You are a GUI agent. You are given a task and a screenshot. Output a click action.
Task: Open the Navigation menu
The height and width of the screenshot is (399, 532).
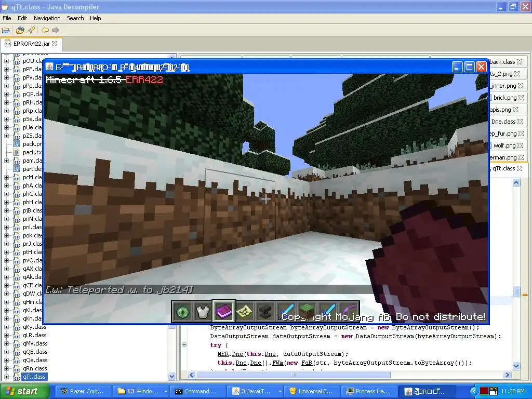[47, 18]
